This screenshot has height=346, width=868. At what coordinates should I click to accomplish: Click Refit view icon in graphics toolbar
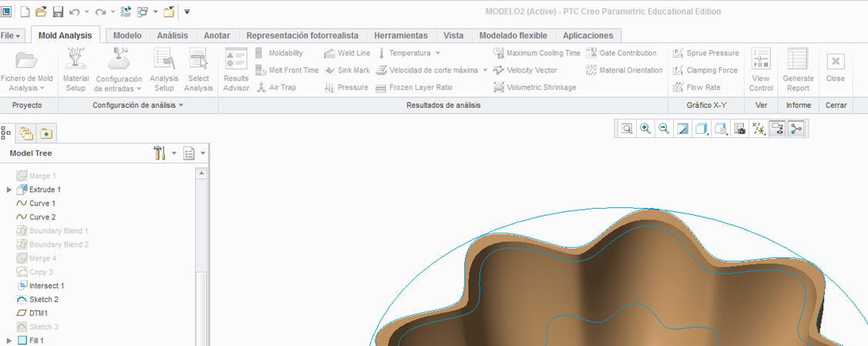(627, 129)
